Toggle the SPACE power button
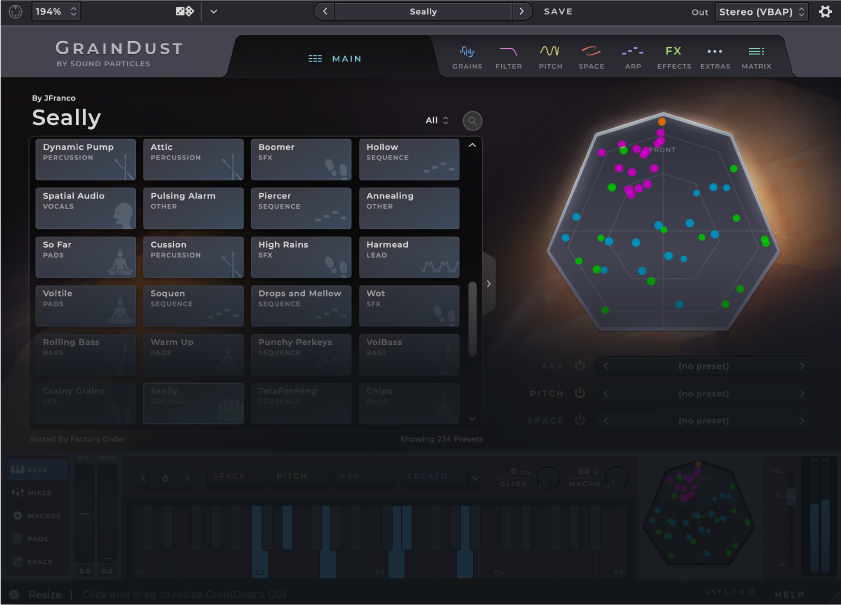 (580, 420)
